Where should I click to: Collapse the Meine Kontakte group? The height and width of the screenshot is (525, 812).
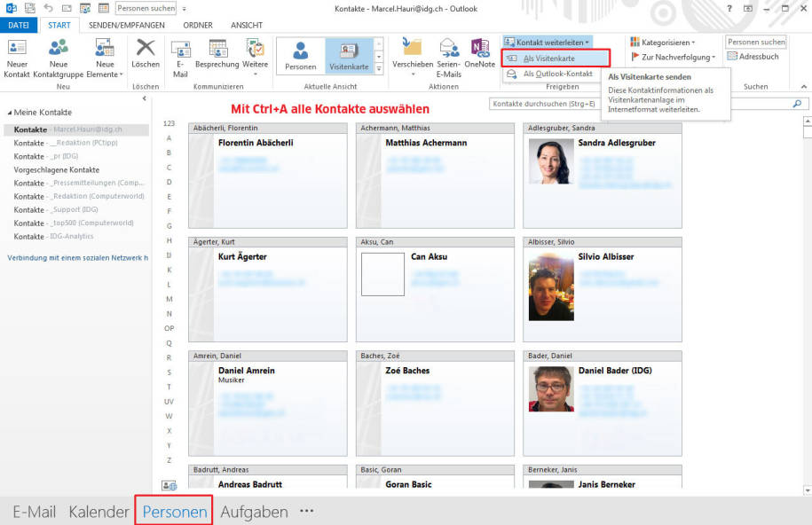click(x=10, y=113)
